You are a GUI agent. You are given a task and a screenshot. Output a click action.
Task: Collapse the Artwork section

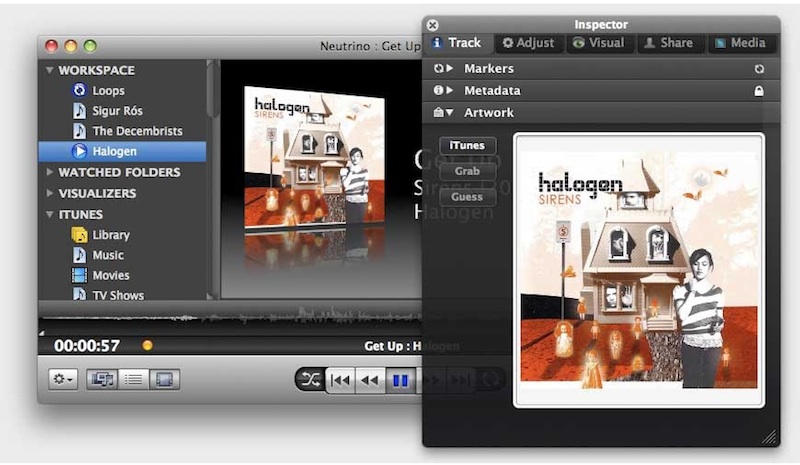tap(450, 113)
